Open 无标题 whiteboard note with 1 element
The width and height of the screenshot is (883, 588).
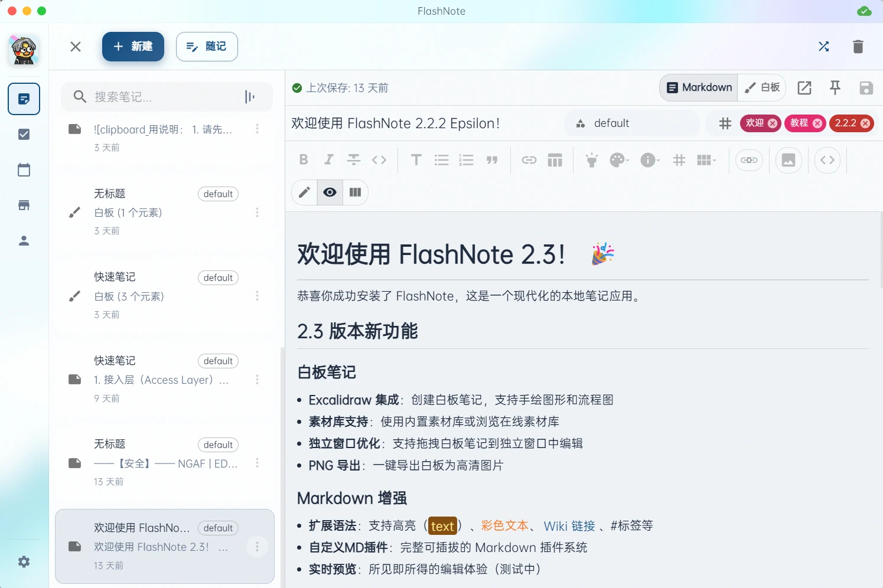tap(164, 212)
